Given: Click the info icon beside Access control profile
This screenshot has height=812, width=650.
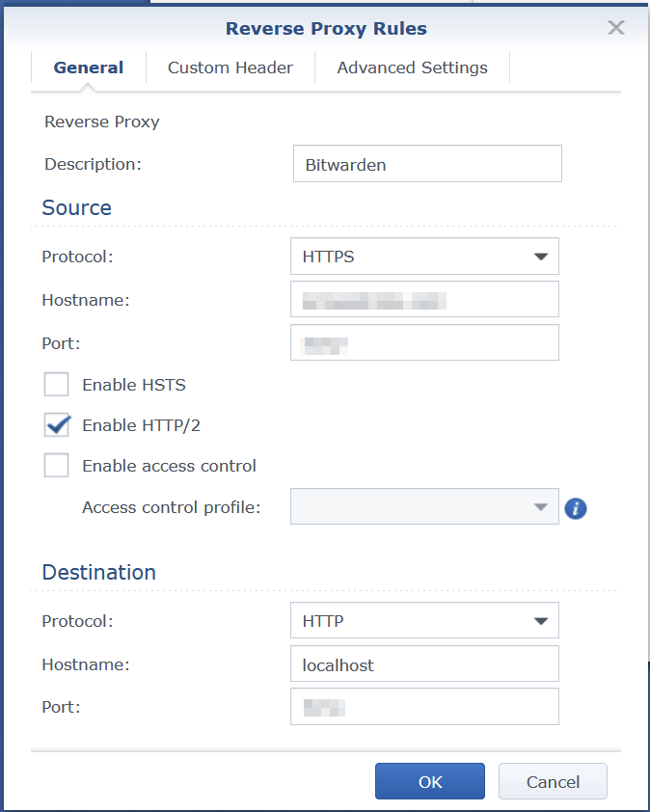Looking at the screenshot, I should click(576, 508).
